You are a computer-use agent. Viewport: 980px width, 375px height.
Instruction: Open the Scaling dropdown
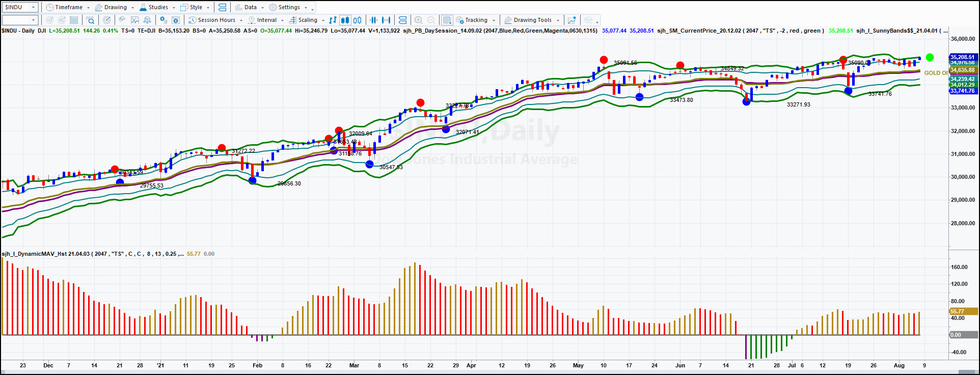pyautogui.click(x=307, y=20)
